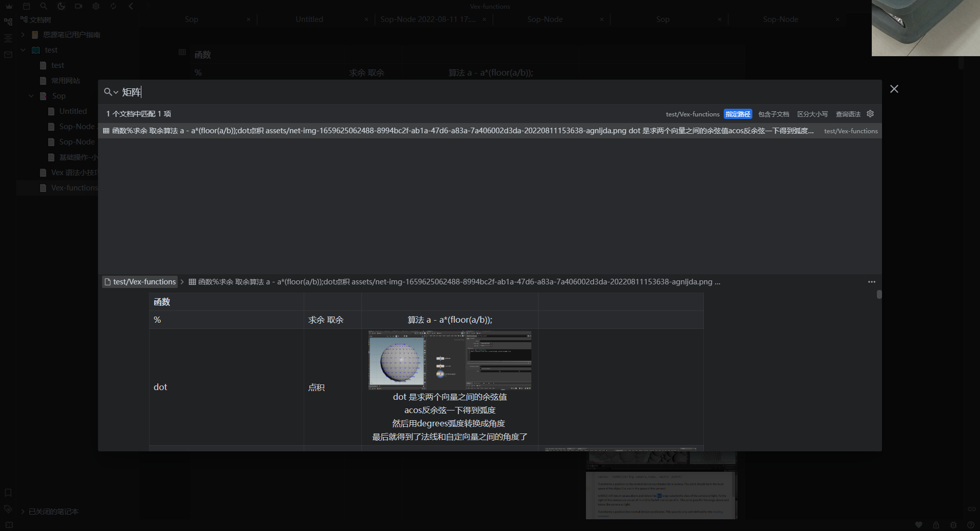Open the outline dock icon
Viewport: 980px width, 531px height.
pos(8,38)
